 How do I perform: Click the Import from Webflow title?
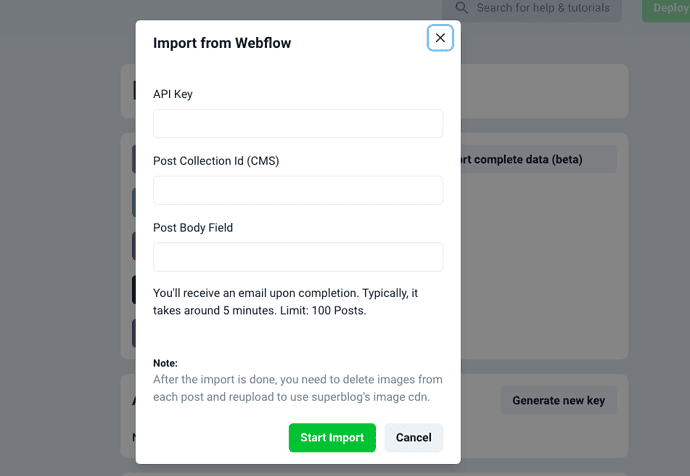pos(222,43)
